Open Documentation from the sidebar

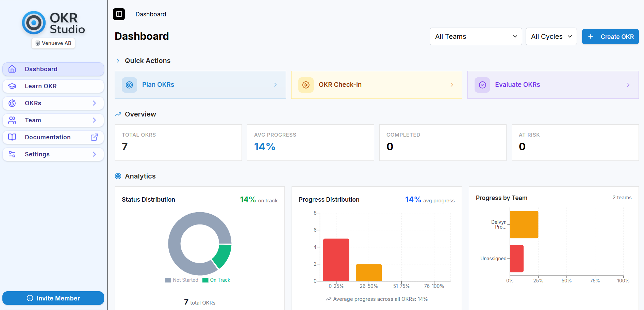[x=53, y=137]
